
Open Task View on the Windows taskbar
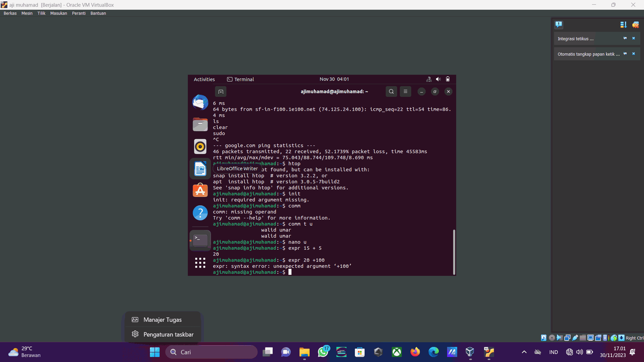pyautogui.click(x=268, y=352)
